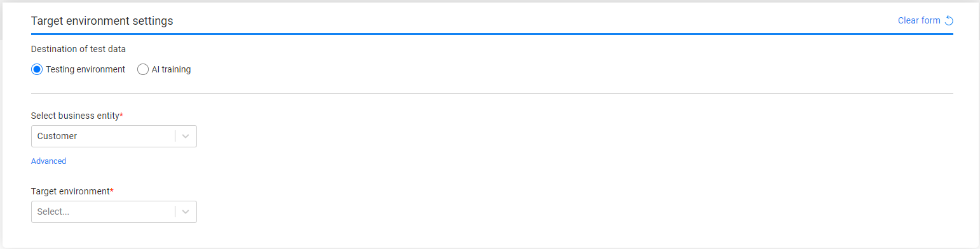This screenshot has height=249, width=980.
Task: Click the Customer value in the dropdown
Action: pyautogui.click(x=57, y=136)
